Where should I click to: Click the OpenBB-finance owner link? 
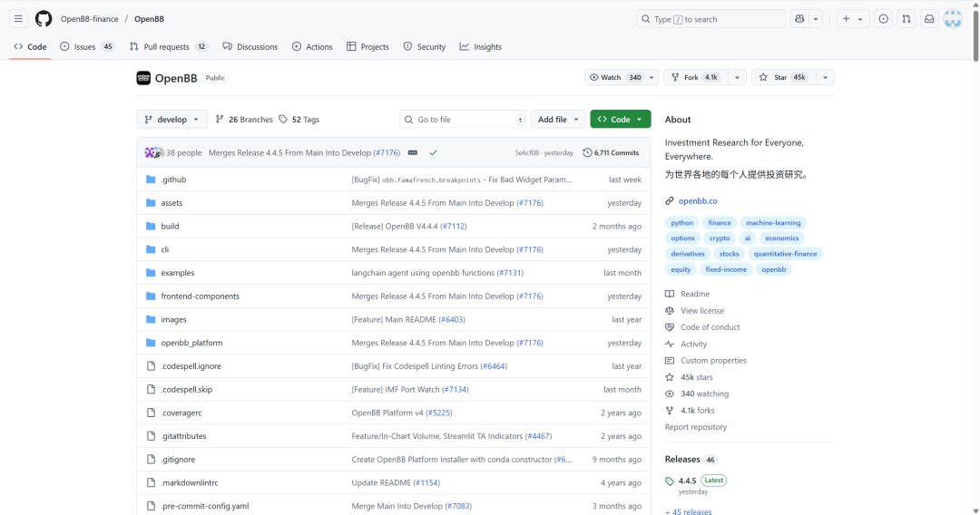[89, 19]
